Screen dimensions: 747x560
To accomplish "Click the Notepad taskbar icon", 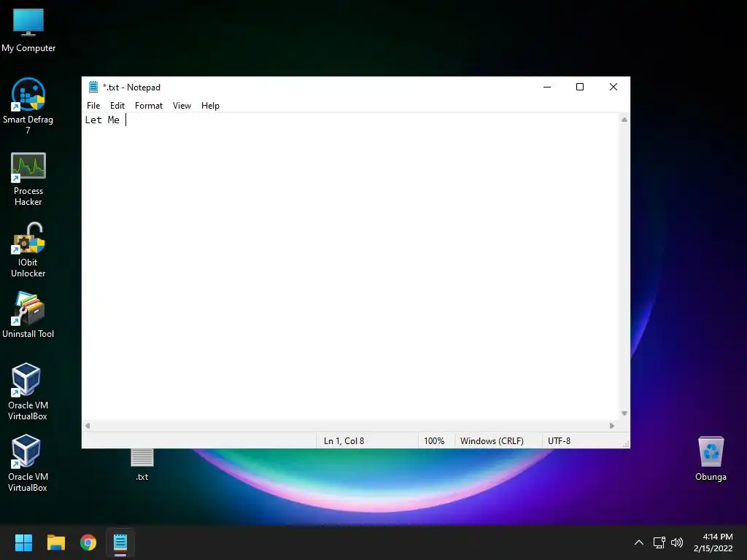I will pyautogui.click(x=120, y=542).
